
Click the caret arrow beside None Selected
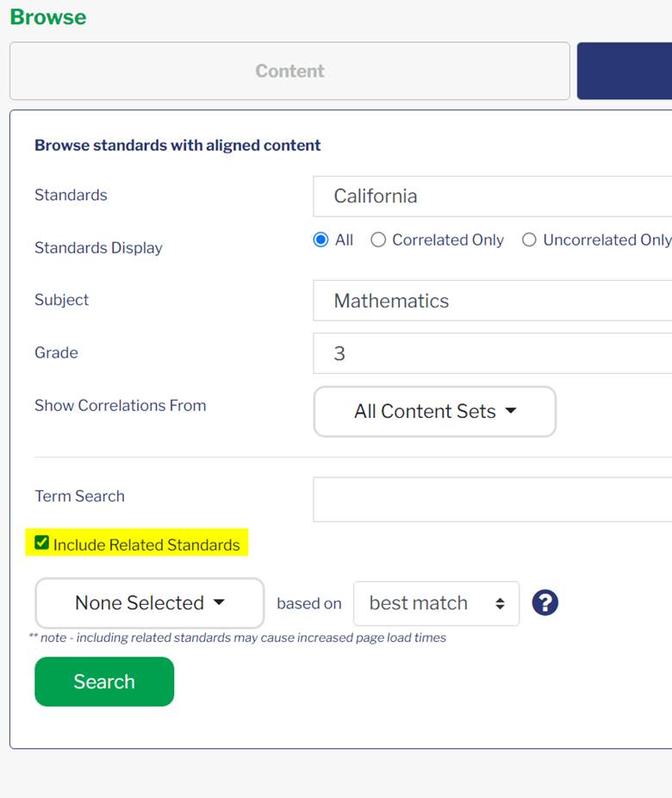(219, 602)
